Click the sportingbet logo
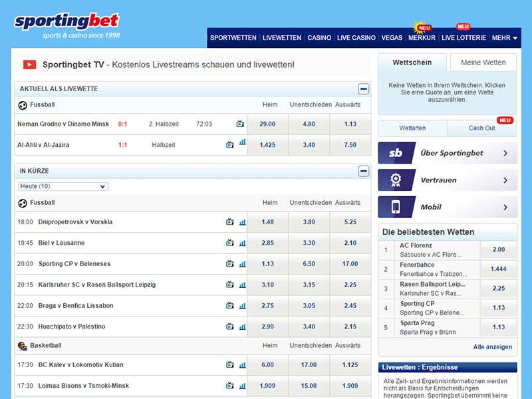Screen dimensions: 532x399 pos(67,26)
